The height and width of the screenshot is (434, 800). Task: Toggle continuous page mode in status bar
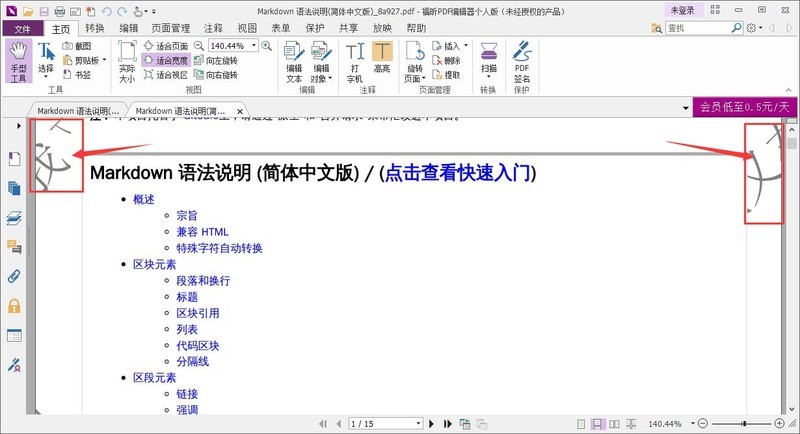pos(597,424)
